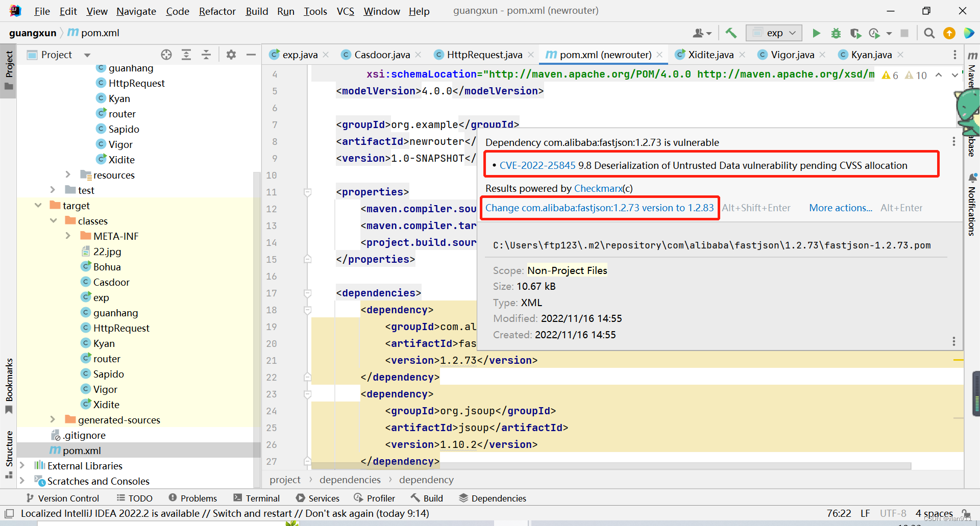Click the orange update arrow icon
The width and height of the screenshot is (980, 526).
[949, 33]
